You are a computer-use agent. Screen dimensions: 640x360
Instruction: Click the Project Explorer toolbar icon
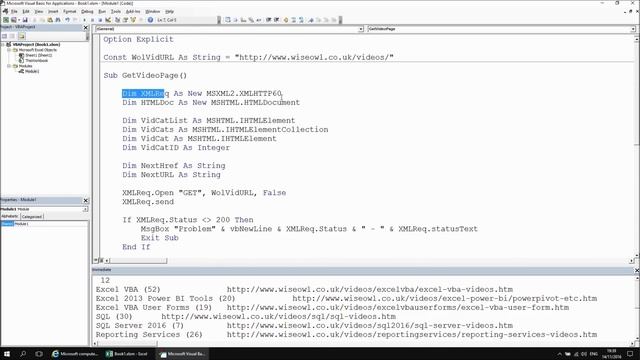(118, 20)
